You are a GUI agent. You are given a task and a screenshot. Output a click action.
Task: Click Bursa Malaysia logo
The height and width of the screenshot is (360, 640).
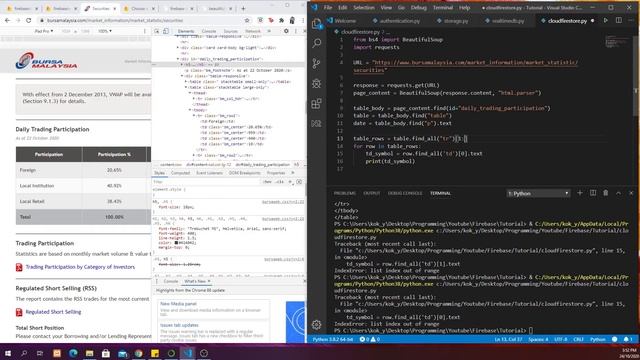click(x=46, y=61)
